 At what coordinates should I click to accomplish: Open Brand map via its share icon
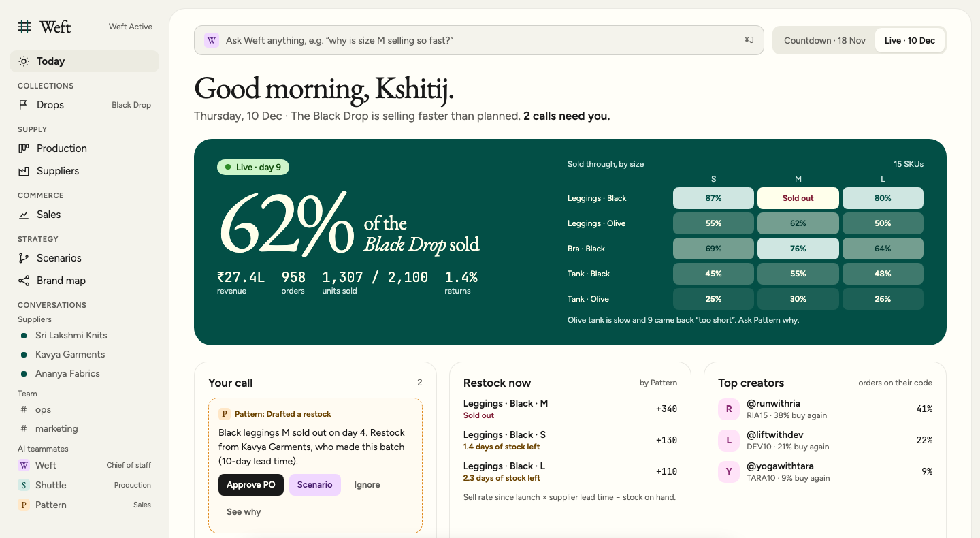click(x=24, y=281)
